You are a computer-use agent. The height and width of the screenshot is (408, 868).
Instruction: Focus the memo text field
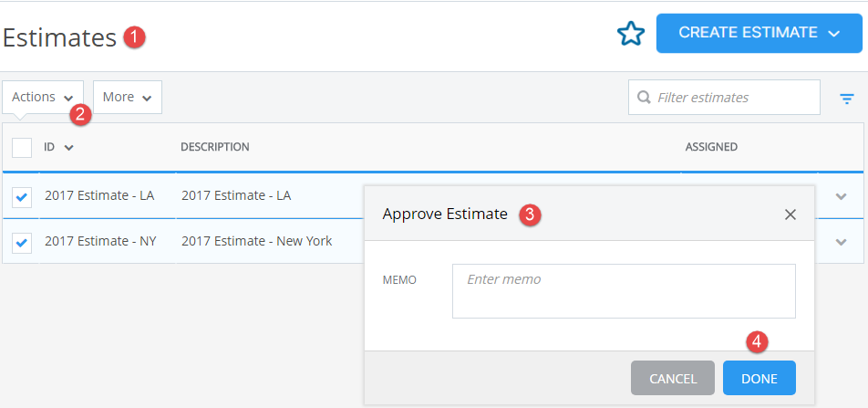click(624, 291)
